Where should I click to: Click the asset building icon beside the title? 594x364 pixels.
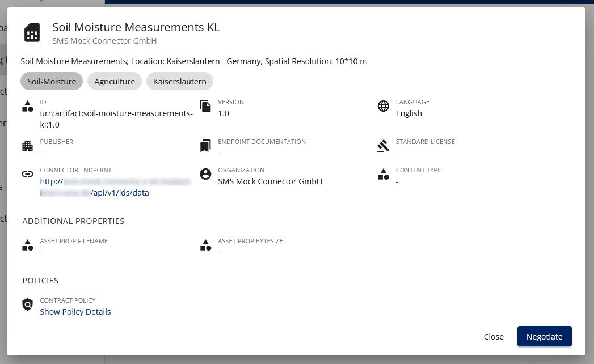(32, 32)
